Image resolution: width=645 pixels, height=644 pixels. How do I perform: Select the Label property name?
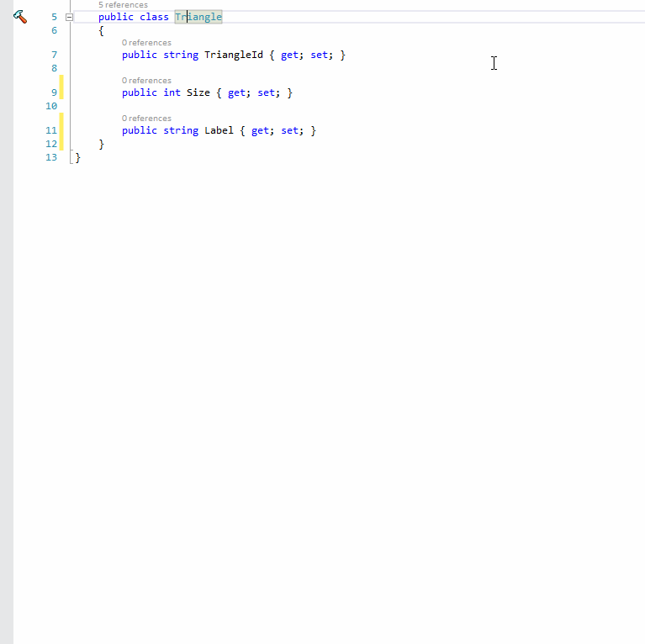(x=219, y=130)
